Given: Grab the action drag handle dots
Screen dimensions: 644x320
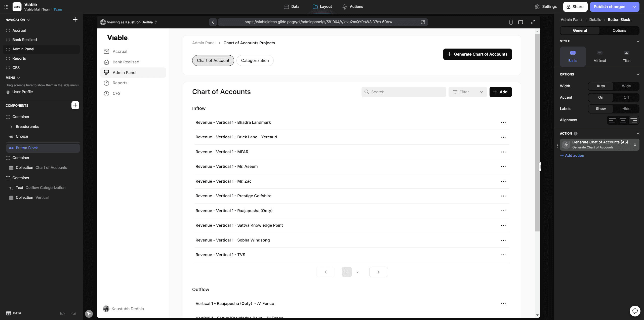Looking at the screenshot, I should click(x=557, y=145).
